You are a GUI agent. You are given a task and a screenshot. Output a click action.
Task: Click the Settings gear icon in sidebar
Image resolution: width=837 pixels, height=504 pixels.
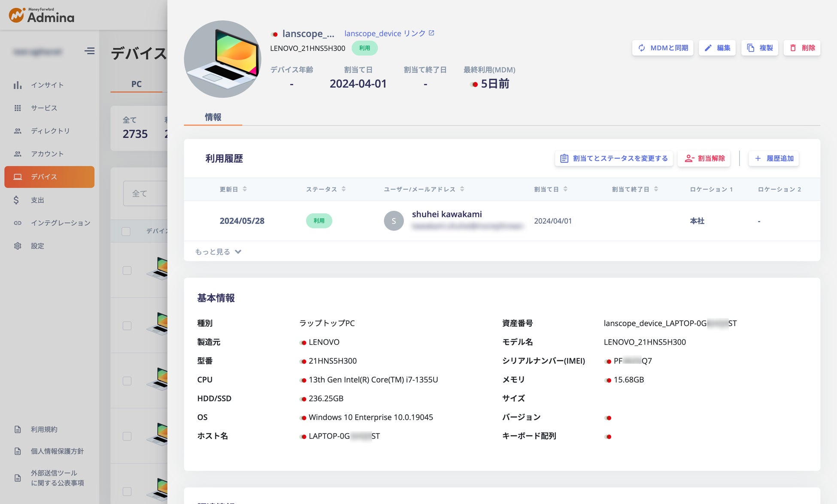pyautogui.click(x=18, y=246)
